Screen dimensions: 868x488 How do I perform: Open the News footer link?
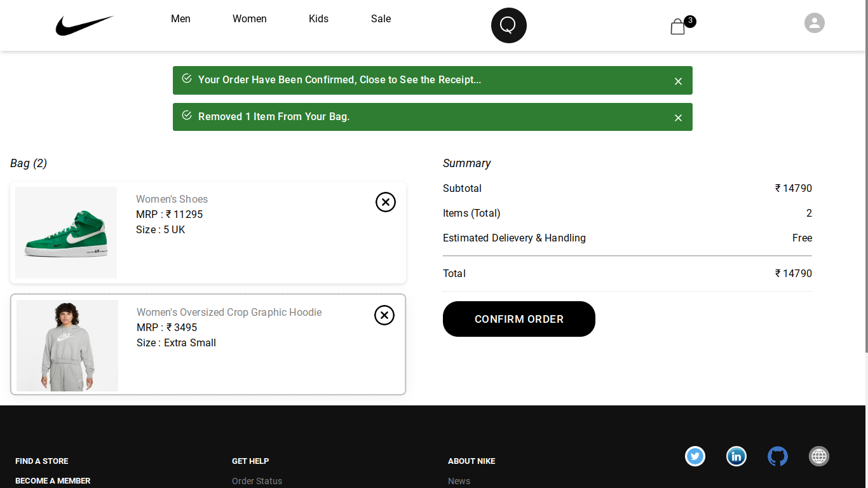pyautogui.click(x=459, y=481)
